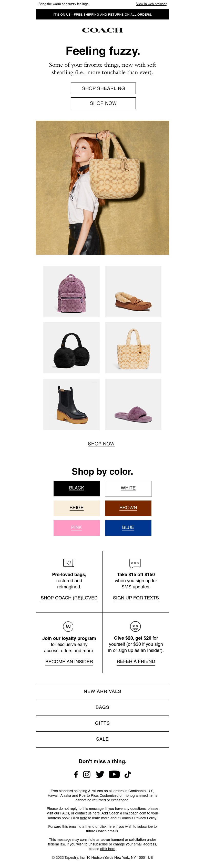Open the purple shearling backpack thumbnail
The height and width of the screenshot is (868, 205).
coord(71,291)
